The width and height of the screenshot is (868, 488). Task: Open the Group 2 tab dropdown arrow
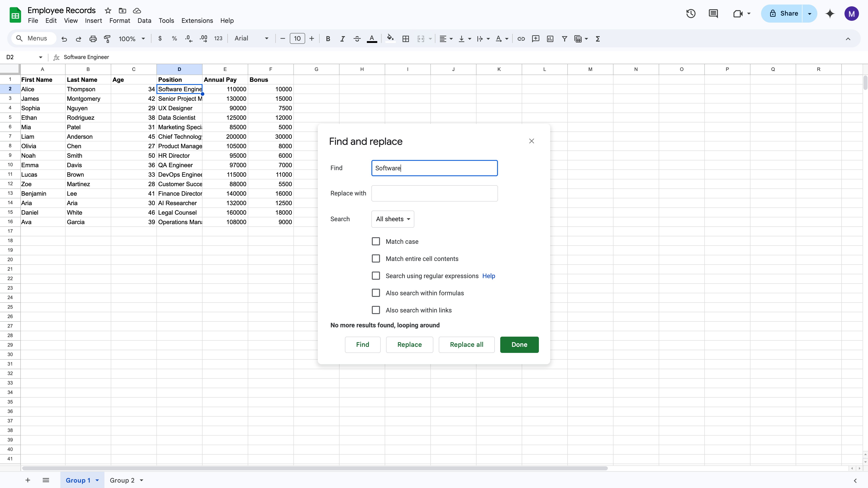pos(142,480)
